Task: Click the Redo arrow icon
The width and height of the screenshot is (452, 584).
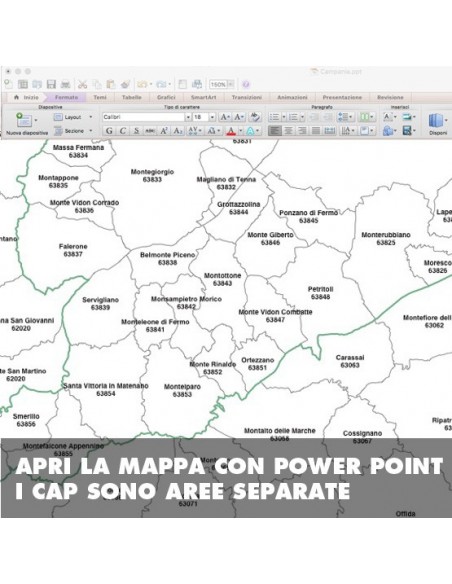Action: click(x=161, y=84)
